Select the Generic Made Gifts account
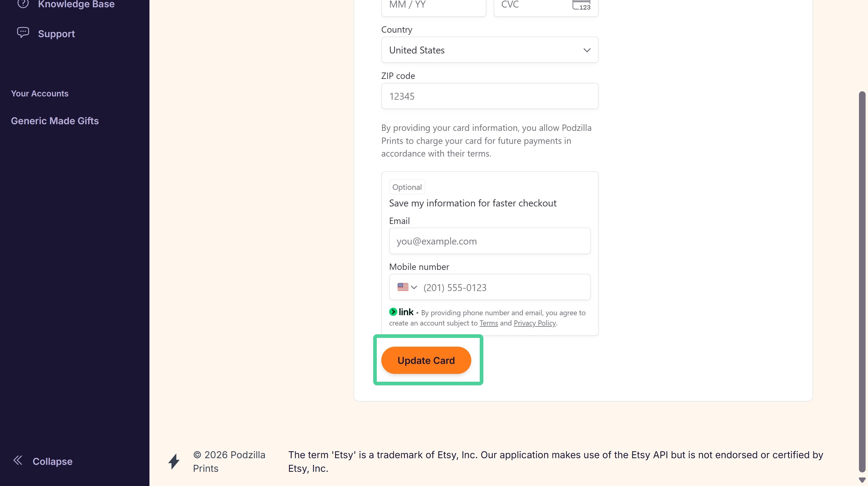 tap(55, 121)
